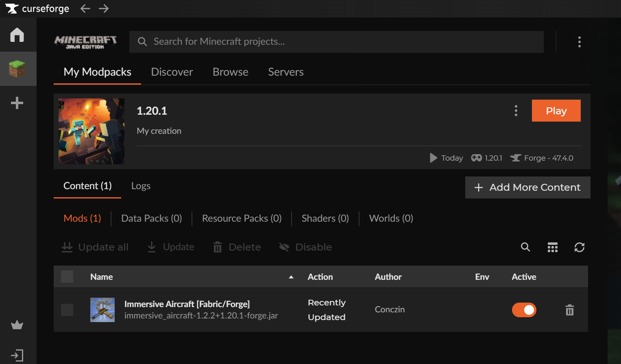Click the Author column header
The height and width of the screenshot is (364, 621).
pyautogui.click(x=388, y=277)
